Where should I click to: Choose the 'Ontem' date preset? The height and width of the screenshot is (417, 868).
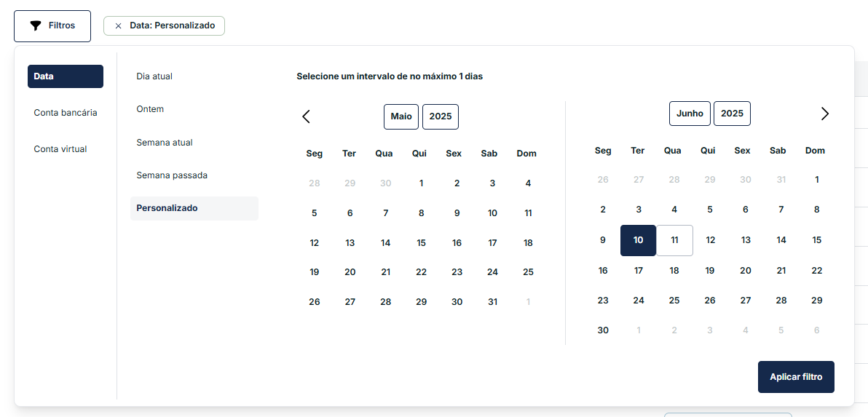tap(150, 109)
